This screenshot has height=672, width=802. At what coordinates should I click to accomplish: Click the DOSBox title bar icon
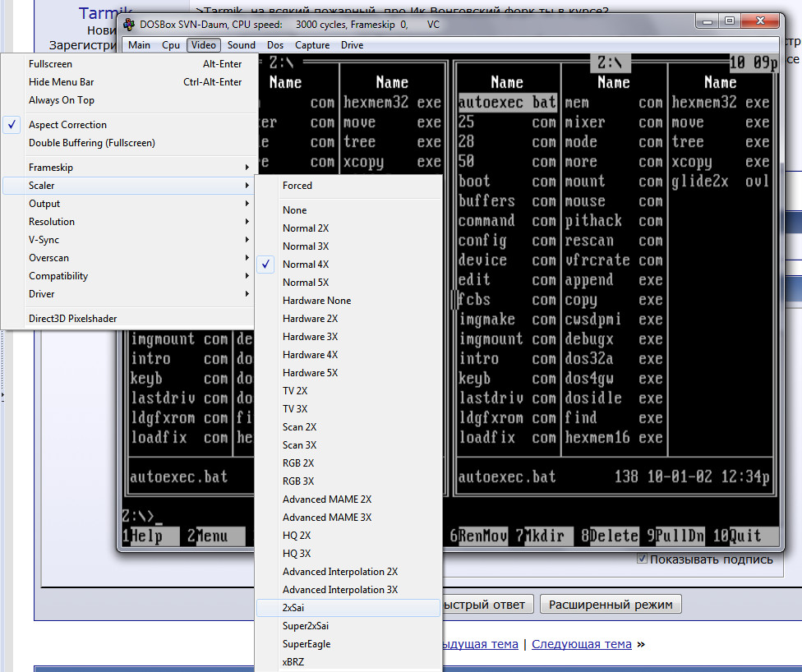tap(129, 25)
